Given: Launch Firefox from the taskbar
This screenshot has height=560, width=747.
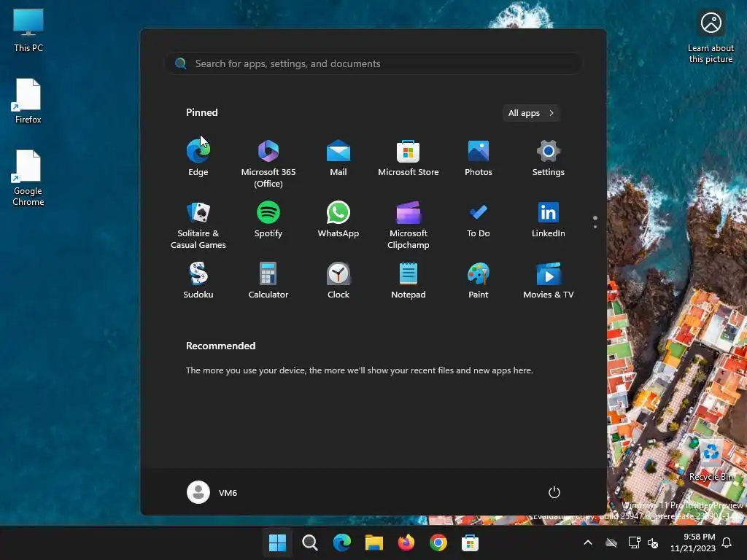Looking at the screenshot, I should pos(406,542).
